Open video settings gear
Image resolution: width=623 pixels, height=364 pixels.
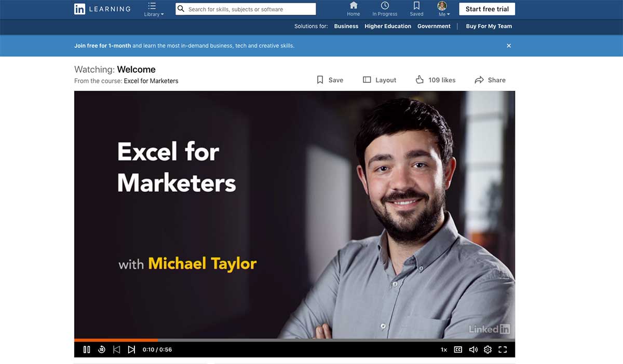click(487, 349)
